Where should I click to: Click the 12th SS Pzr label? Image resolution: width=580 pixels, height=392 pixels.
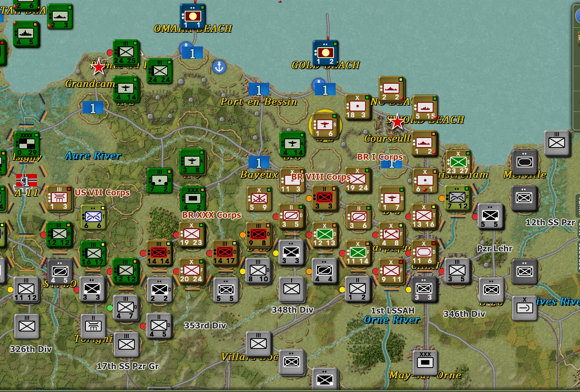[x=550, y=222]
